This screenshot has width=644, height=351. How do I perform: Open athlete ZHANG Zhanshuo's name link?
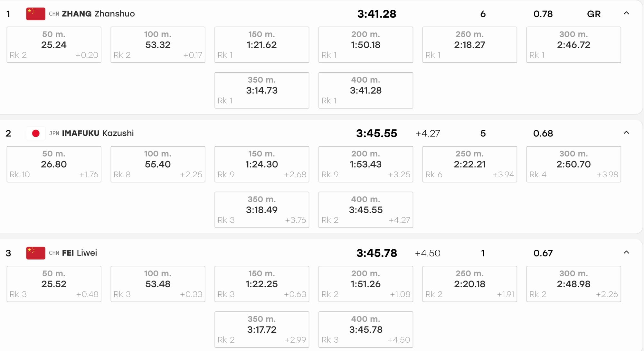coord(98,14)
